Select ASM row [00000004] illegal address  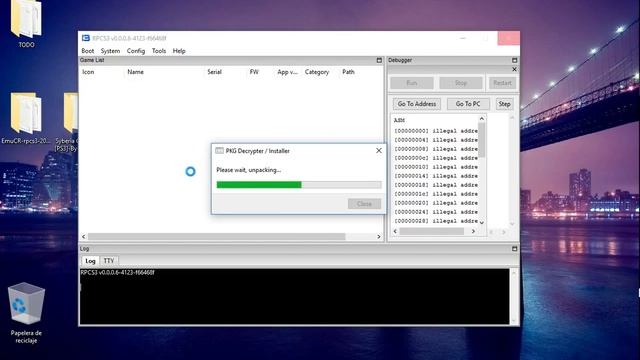(x=436, y=140)
